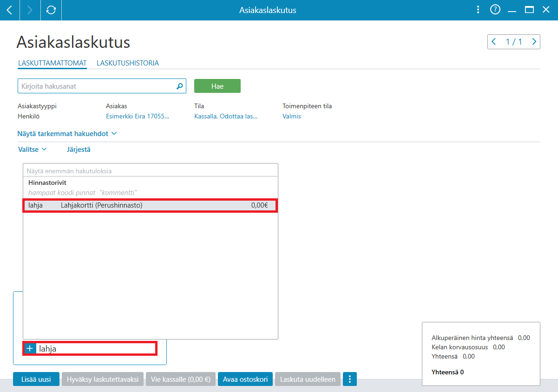Open the Valmis procedure status filter
This screenshot has width=558, height=392.
pyautogui.click(x=292, y=116)
